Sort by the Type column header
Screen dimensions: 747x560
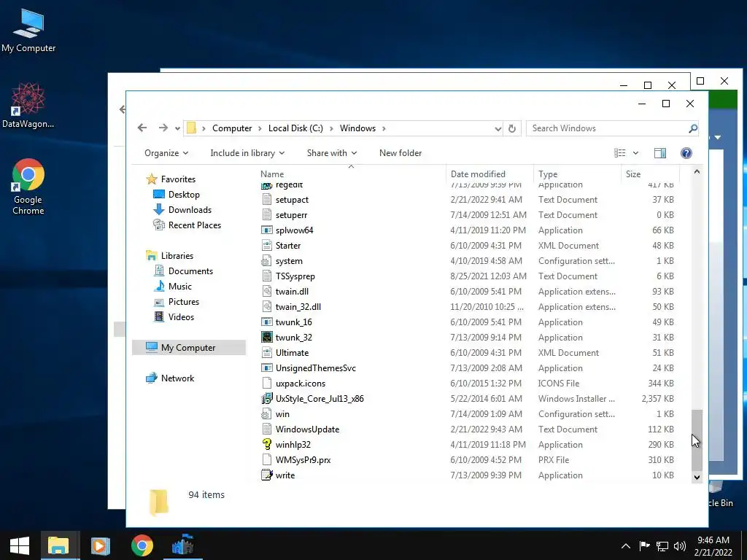[x=578, y=174]
